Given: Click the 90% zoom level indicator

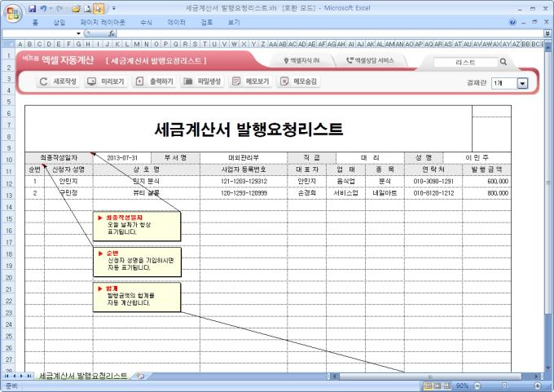Looking at the screenshot, I should [462, 385].
